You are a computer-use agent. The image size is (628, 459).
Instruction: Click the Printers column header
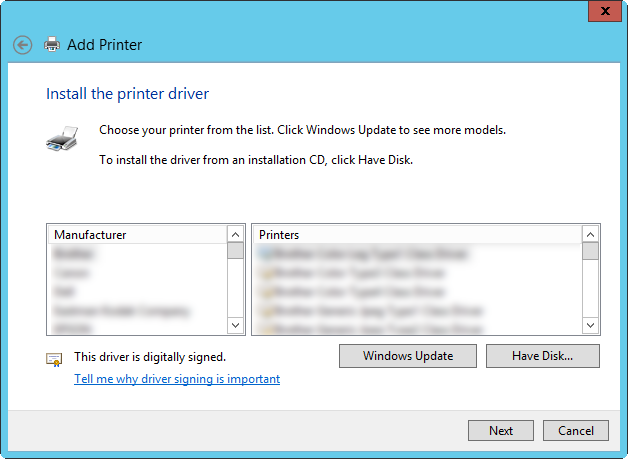click(x=416, y=235)
